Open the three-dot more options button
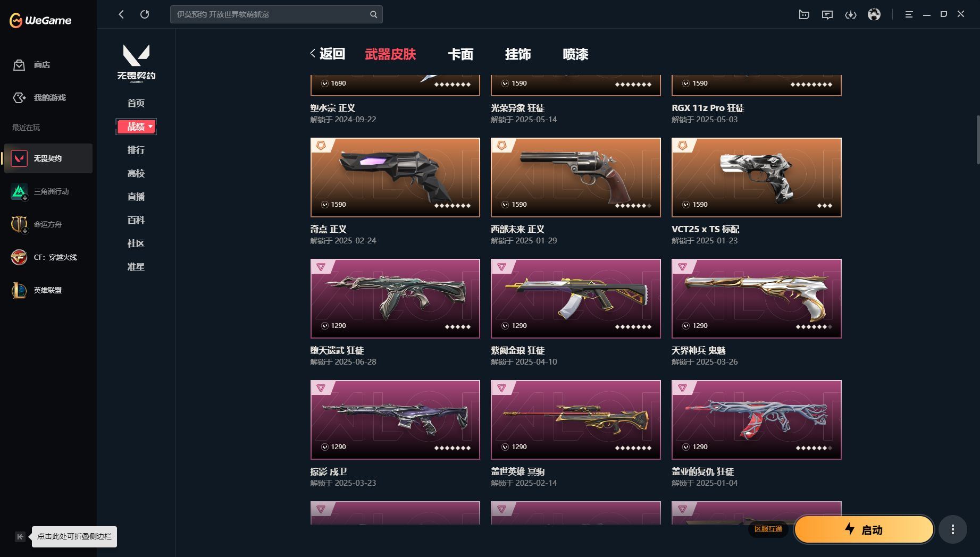This screenshot has height=557, width=980. [x=952, y=529]
